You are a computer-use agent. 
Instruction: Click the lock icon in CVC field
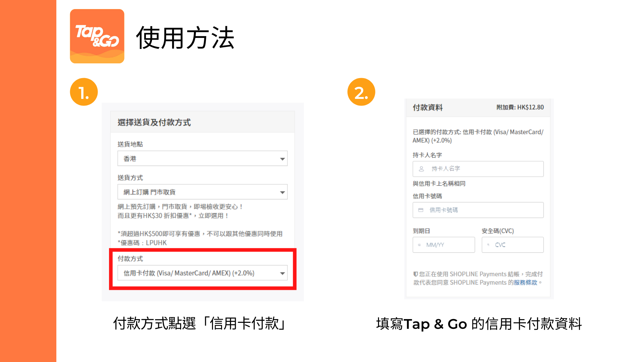(x=488, y=245)
